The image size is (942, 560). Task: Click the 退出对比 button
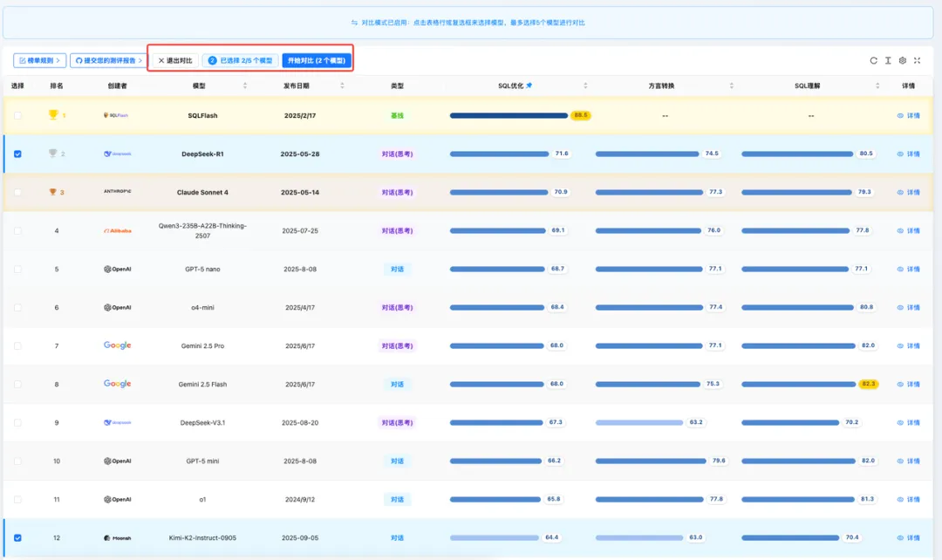tap(174, 60)
